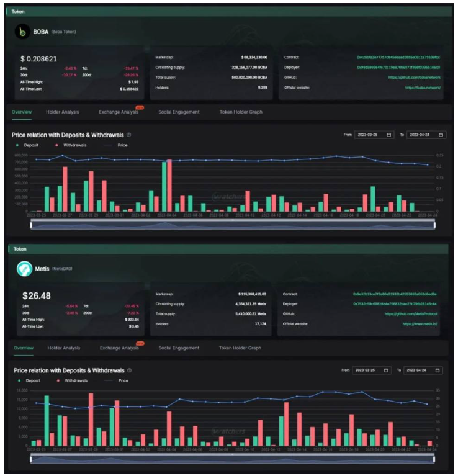The width and height of the screenshot is (458, 476).
Task: Open the Metis contract address link
Action: [x=395, y=294]
